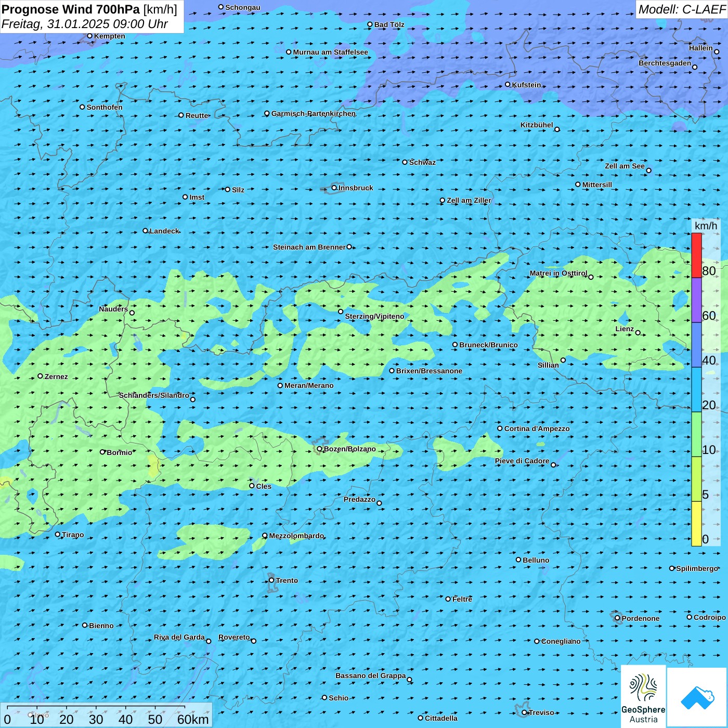
Task: Click the green 10 km/h legend color
Action: (x=696, y=434)
